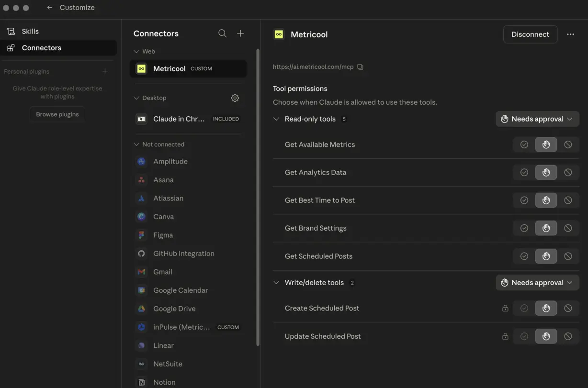Click lock icon on Update Scheduled Post

(505, 336)
